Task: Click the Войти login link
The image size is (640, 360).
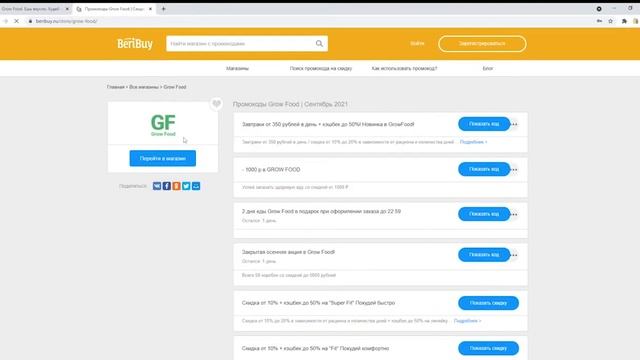Action: tap(417, 43)
